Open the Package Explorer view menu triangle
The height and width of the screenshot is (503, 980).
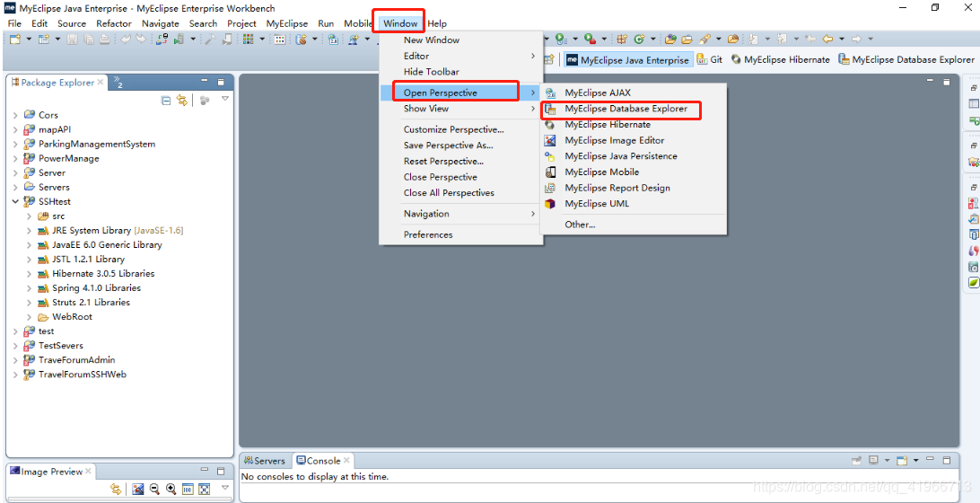(225, 99)
